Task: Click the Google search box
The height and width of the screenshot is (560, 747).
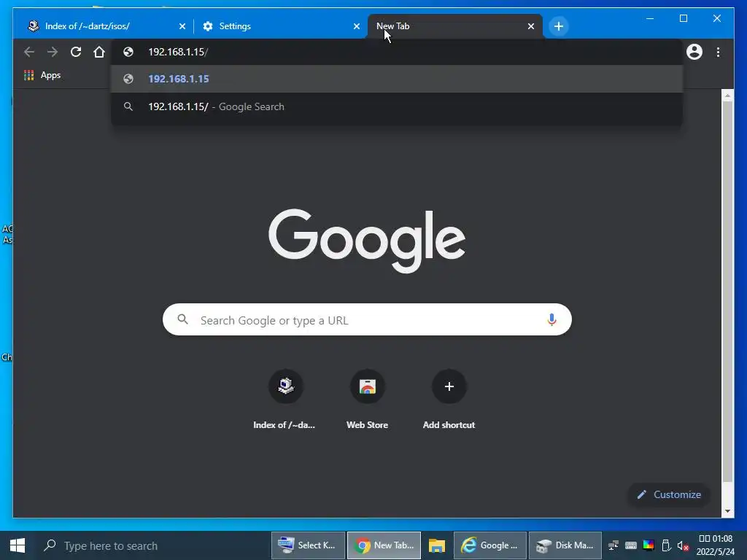Action: pos(367,320)
